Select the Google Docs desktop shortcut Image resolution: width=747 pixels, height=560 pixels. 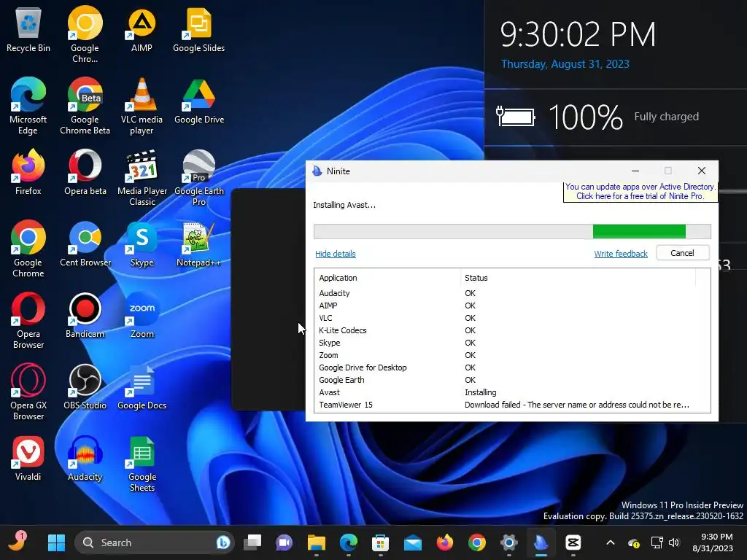pos(142,386)
